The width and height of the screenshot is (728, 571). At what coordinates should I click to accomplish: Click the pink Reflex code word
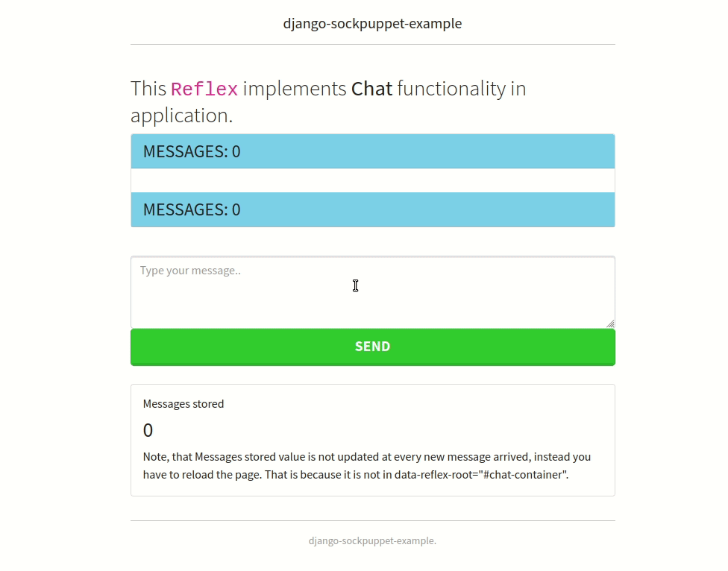pos(204,89)
